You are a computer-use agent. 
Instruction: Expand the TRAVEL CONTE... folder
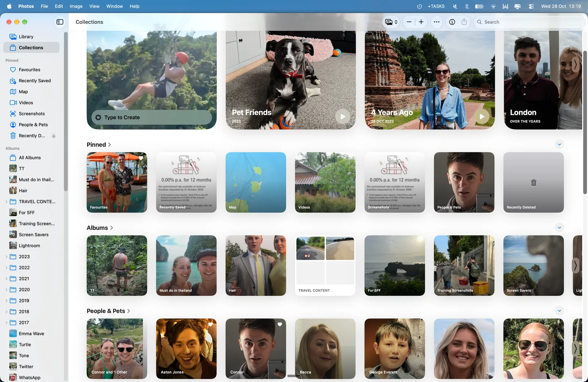tap(6, 202)
